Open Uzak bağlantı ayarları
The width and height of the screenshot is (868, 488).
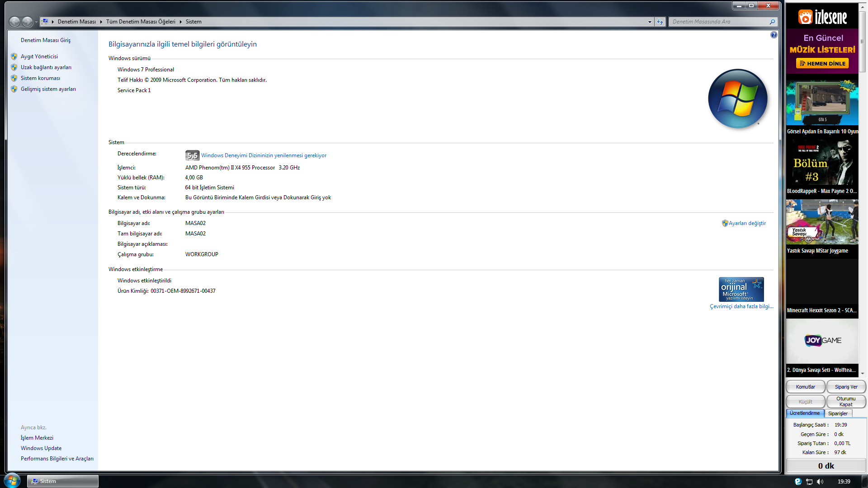46,67
